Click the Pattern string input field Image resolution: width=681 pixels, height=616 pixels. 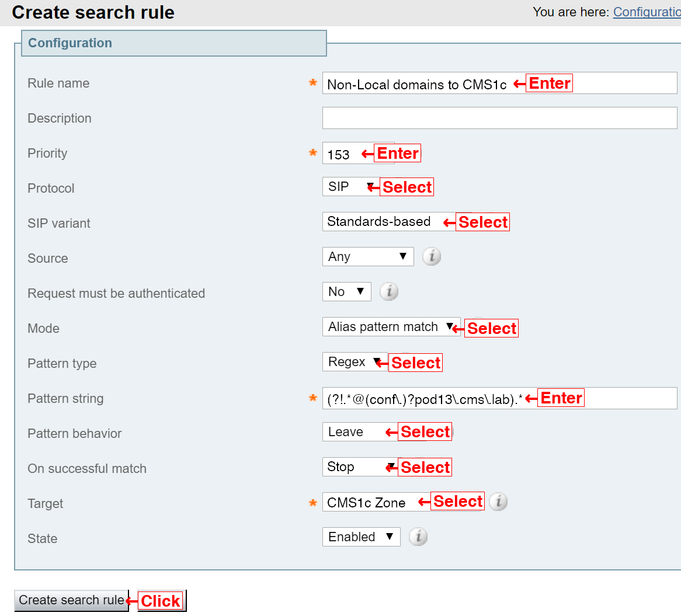[x=499, y=399]
